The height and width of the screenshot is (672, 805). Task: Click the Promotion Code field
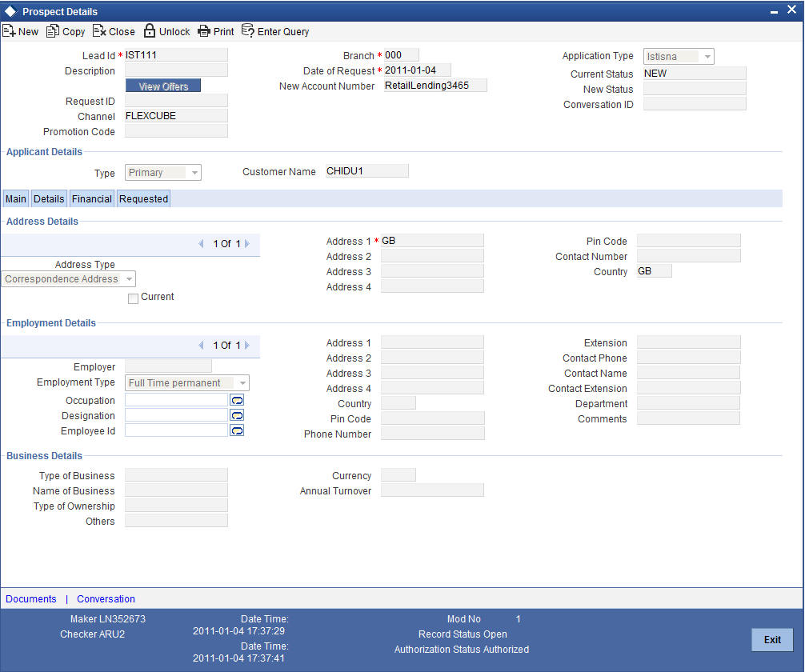click(176, 131)
